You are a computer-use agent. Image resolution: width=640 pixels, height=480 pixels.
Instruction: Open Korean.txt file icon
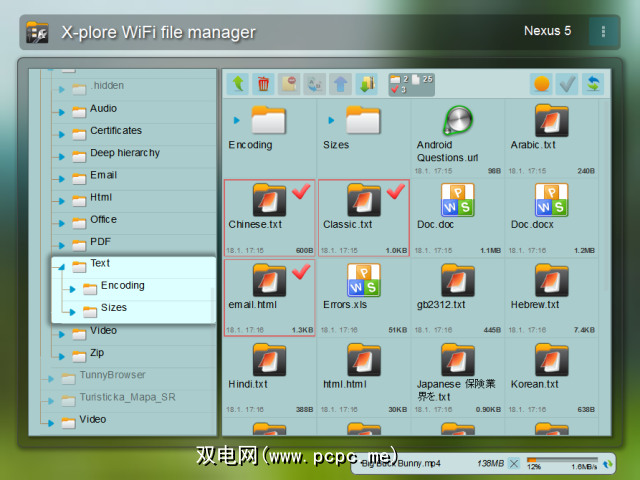(551, 360)
